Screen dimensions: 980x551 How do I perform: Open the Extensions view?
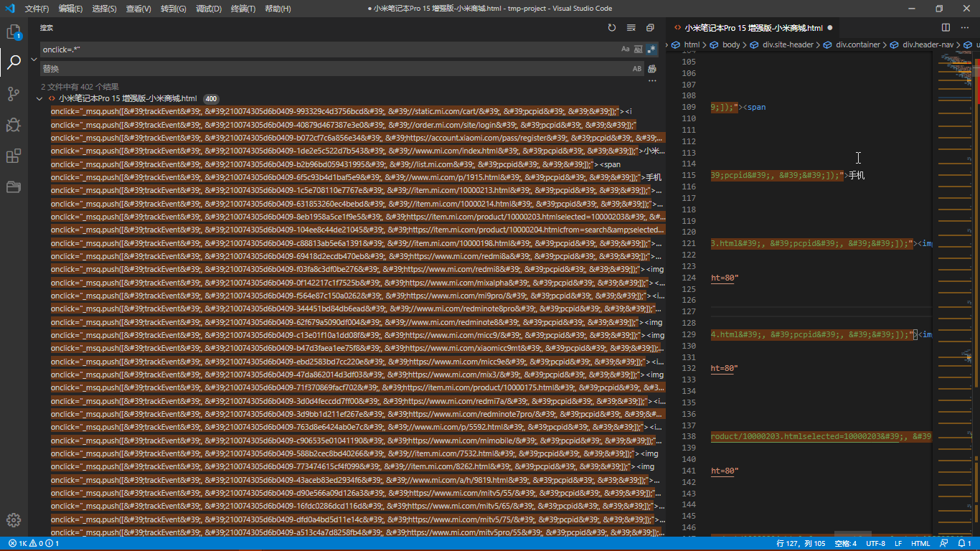click(14, 156)
